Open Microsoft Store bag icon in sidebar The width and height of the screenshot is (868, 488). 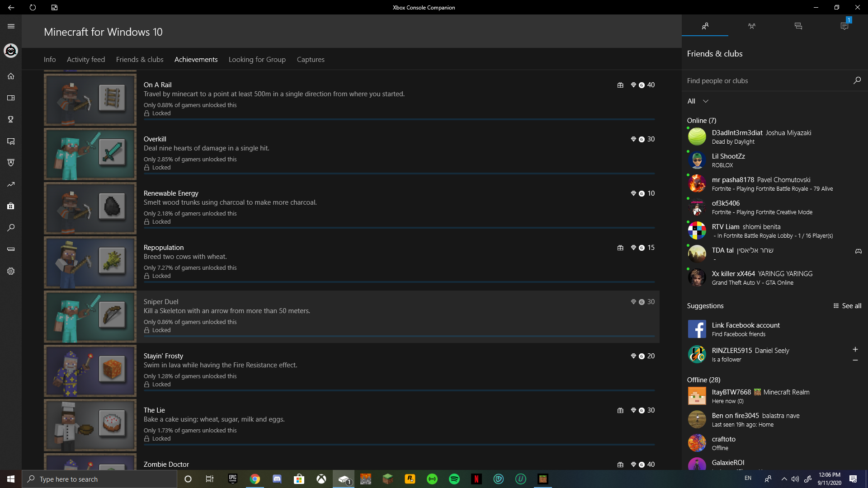click(x=11, y=206)
